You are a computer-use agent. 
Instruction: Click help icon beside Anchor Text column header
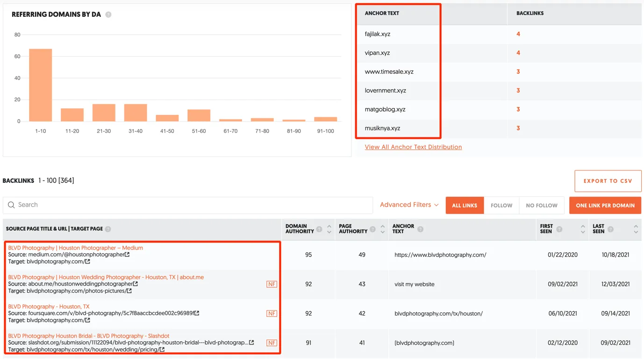[x=420, y=229]
